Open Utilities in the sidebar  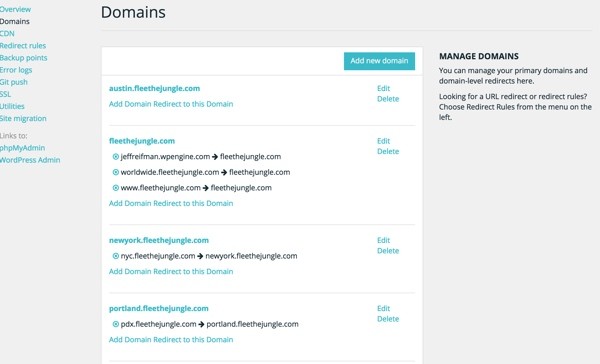tap(12, 106)
